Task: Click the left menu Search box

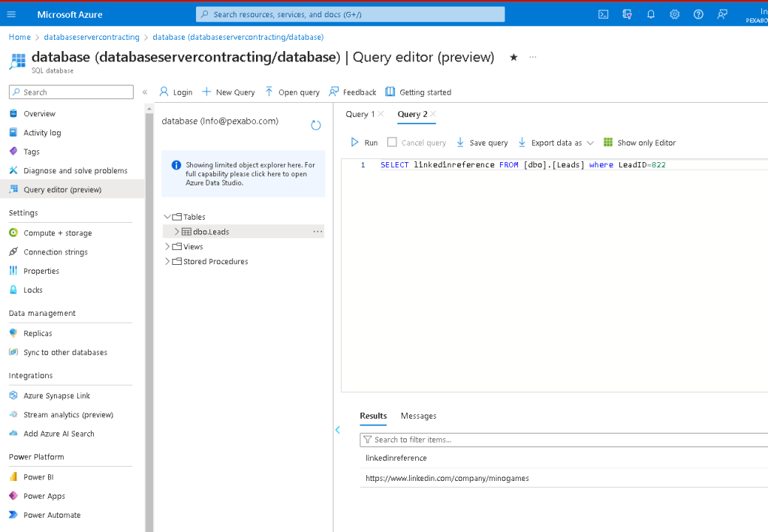Action: 71,92
